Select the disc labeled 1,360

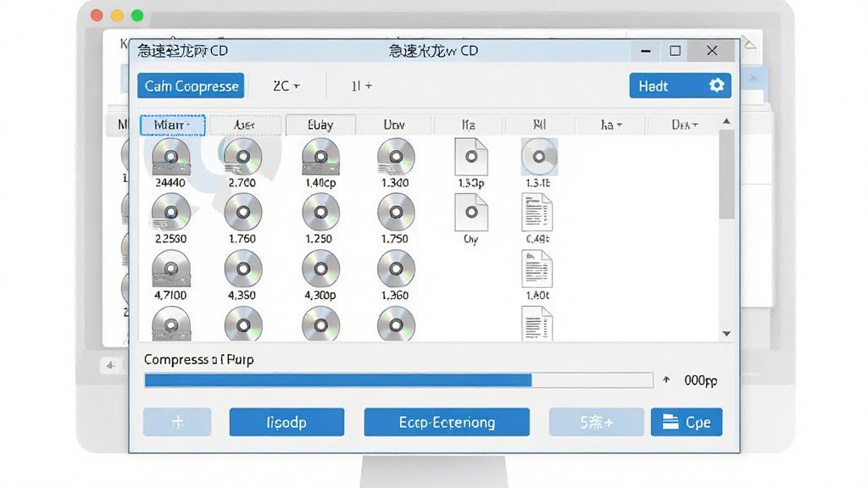pos(396,269)
